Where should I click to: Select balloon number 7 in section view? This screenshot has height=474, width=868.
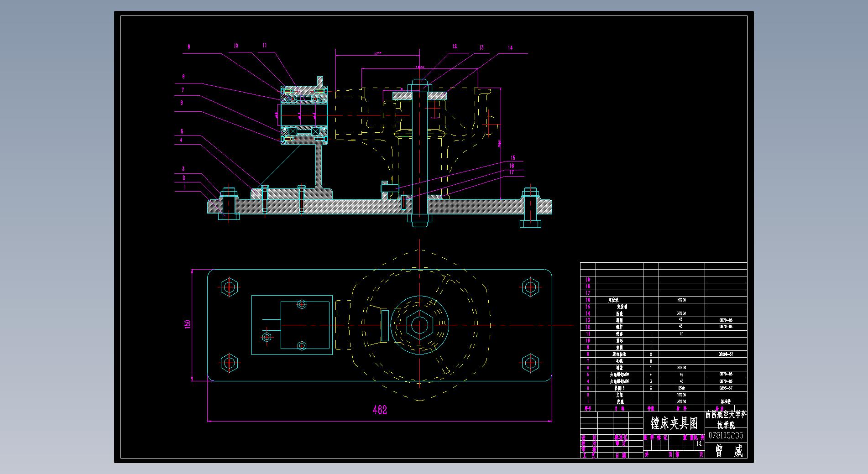(183, 90)
